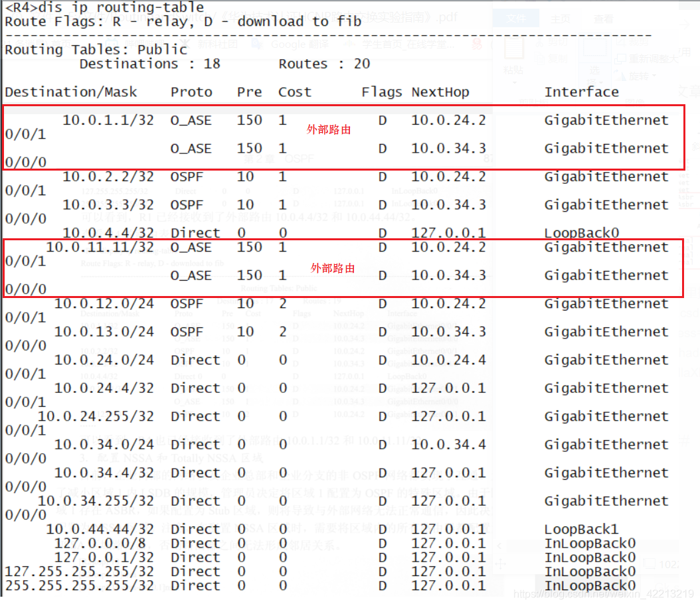Expand the Paste dropdown arrow
The image size is (700, 606).
click(514, 82)
